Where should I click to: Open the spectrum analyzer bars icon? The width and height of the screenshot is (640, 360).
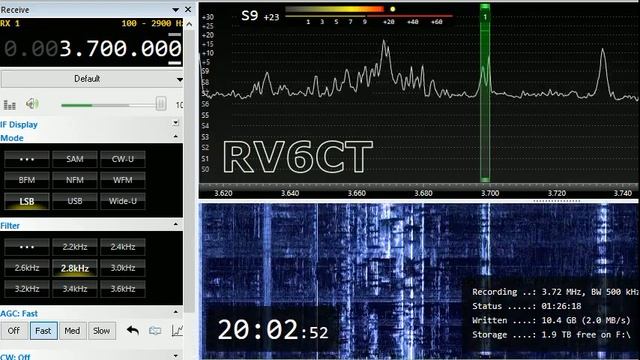(x=9, y=105)
